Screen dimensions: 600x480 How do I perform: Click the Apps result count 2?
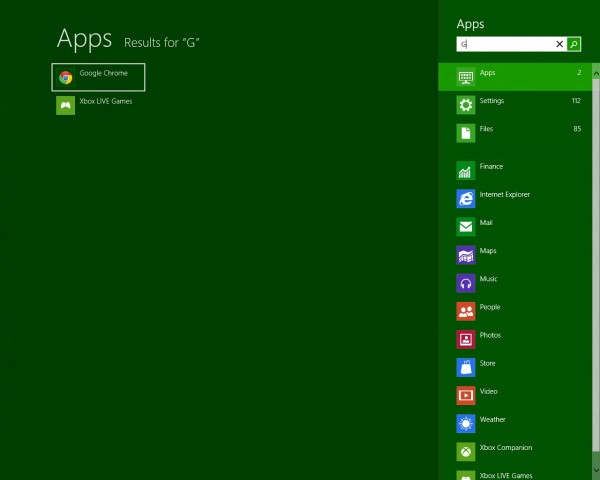(579, 73)
